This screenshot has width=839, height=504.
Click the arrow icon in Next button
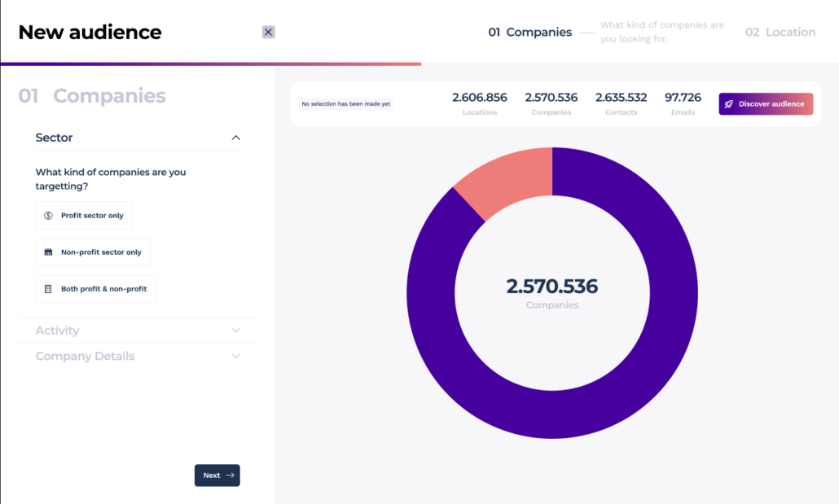pyautogui.click(x=231, y=476)
